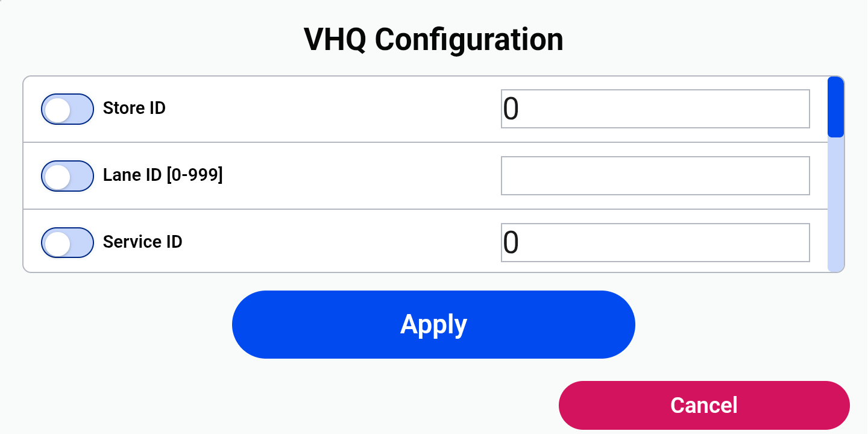The image size is (868, 434).
Task: Toggle the Lane ID [0-999] switch
Action: (x=68, y=176)
